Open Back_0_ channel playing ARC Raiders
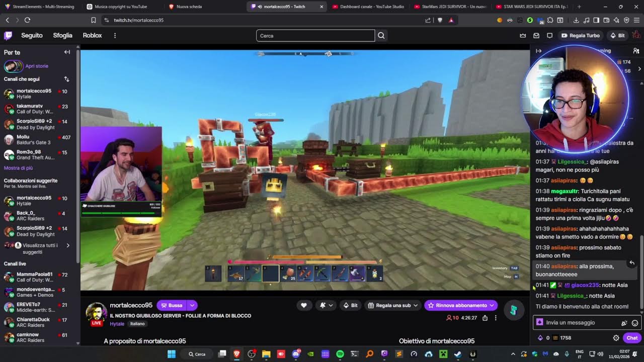 38,216
